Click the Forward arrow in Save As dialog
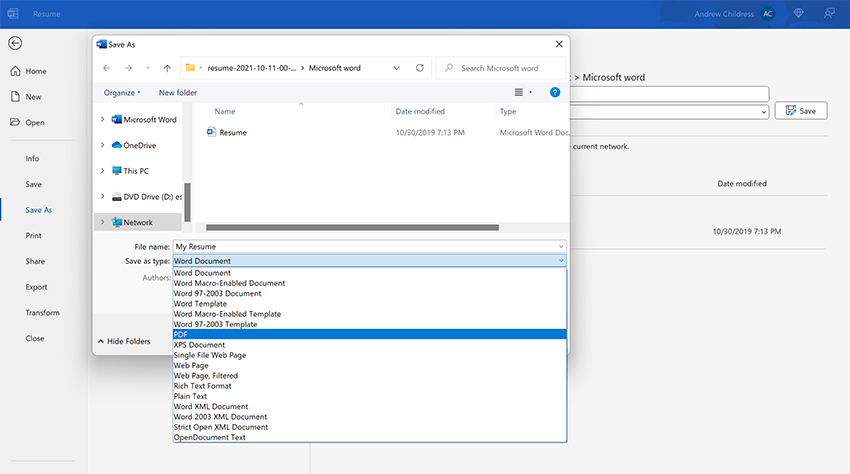 tap(128, 68)
